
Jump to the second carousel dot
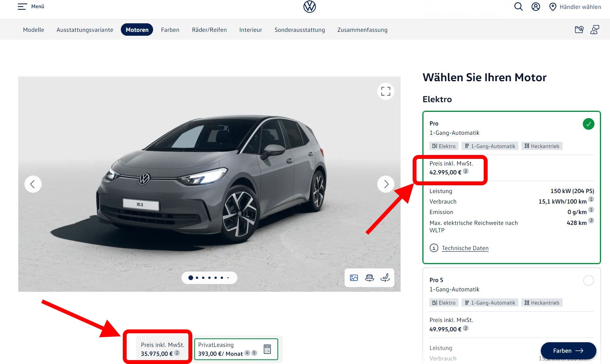[197, 278]
